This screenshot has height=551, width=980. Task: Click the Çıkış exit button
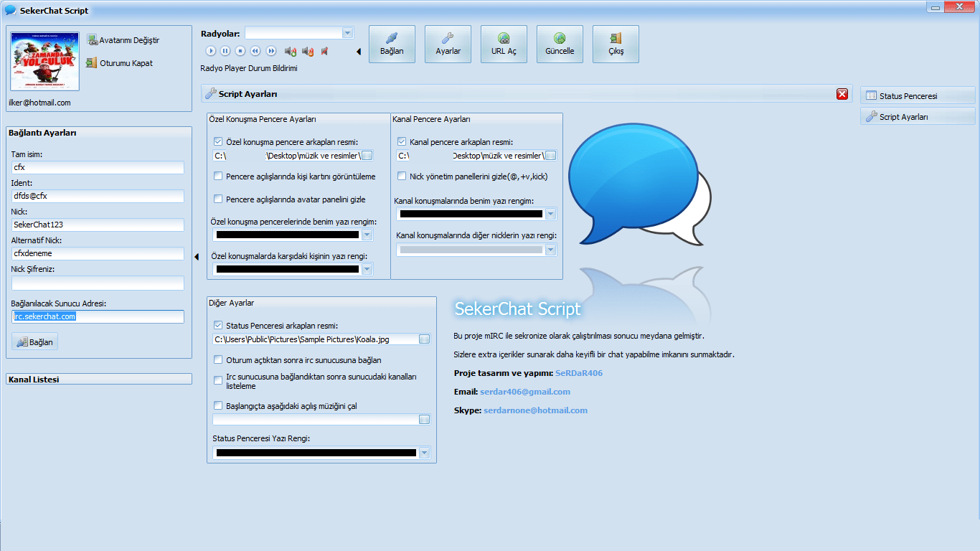[616, 44]
